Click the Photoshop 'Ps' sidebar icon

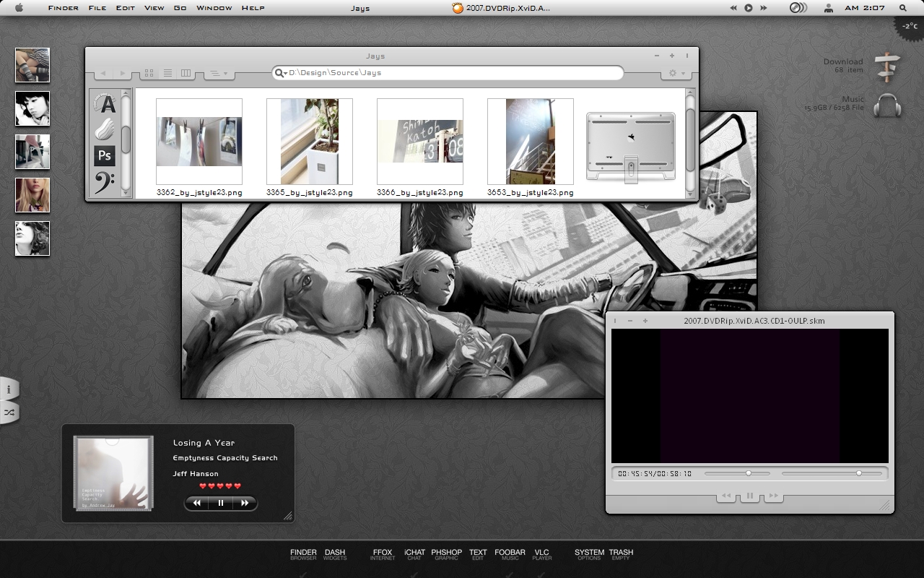(x=105, y=155)
